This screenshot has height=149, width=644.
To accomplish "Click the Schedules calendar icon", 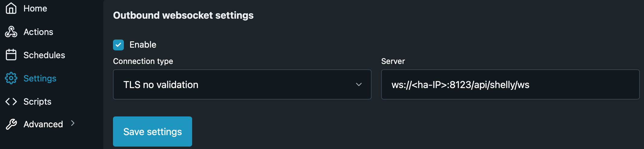I will point(11,55).
